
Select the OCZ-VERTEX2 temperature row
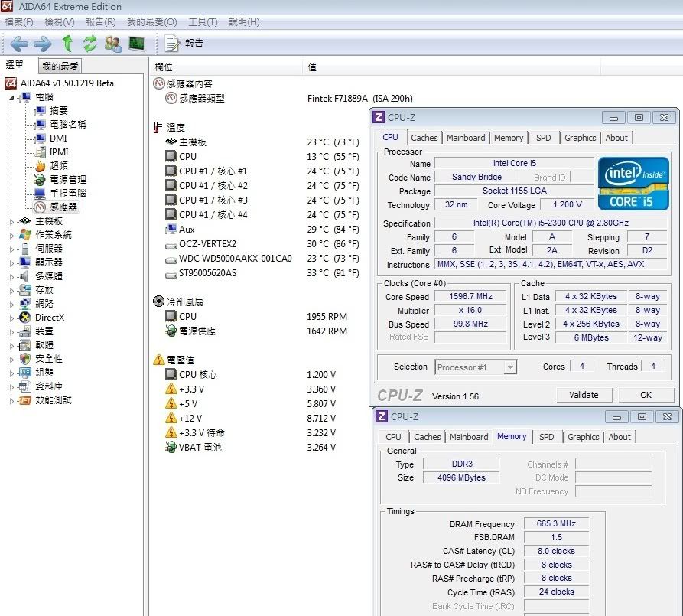point(262,244)
